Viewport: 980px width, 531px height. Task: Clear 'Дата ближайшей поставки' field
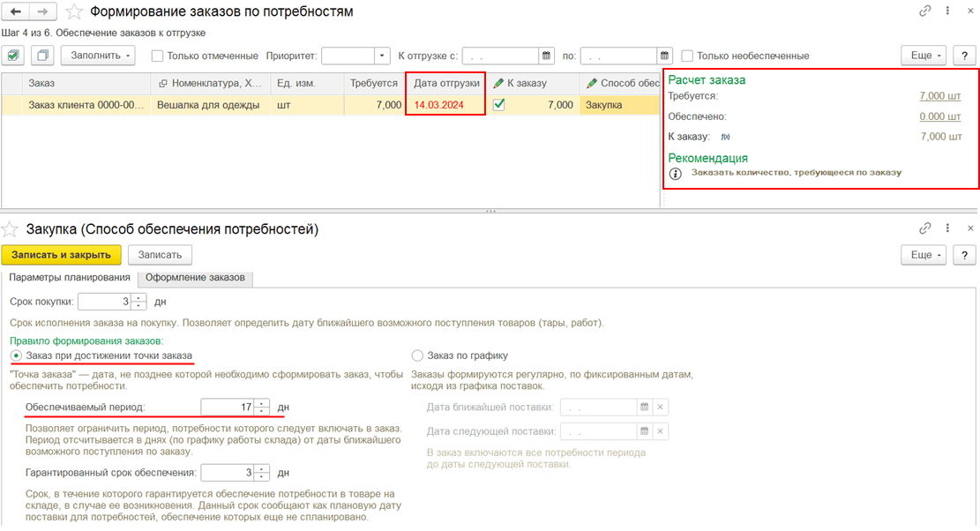pyautogui.click(x=660, y=407)
